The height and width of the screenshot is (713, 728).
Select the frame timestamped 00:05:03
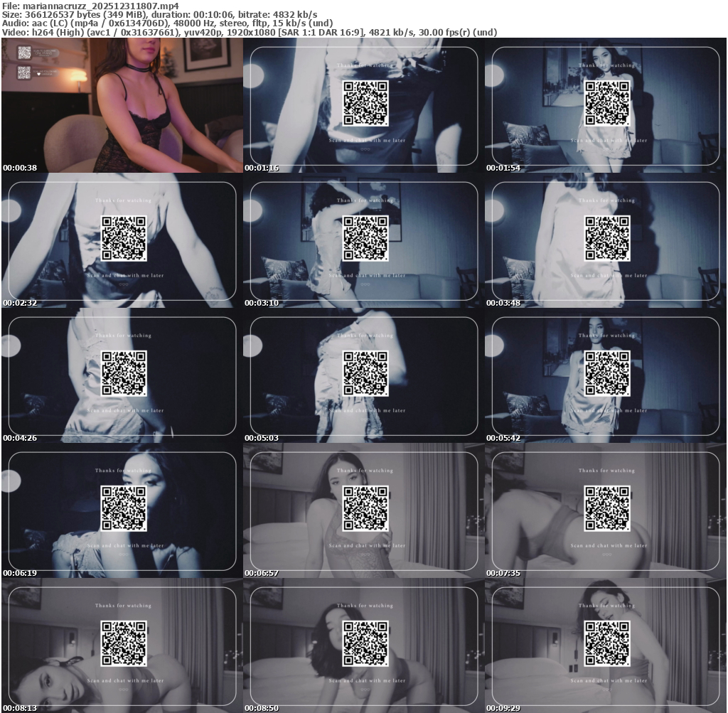[363, 376]
